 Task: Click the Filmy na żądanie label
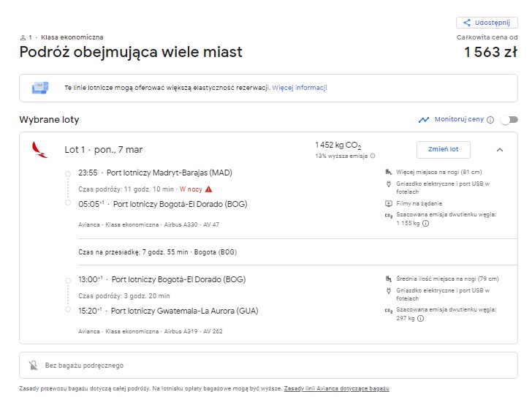[x=419, y=203]
